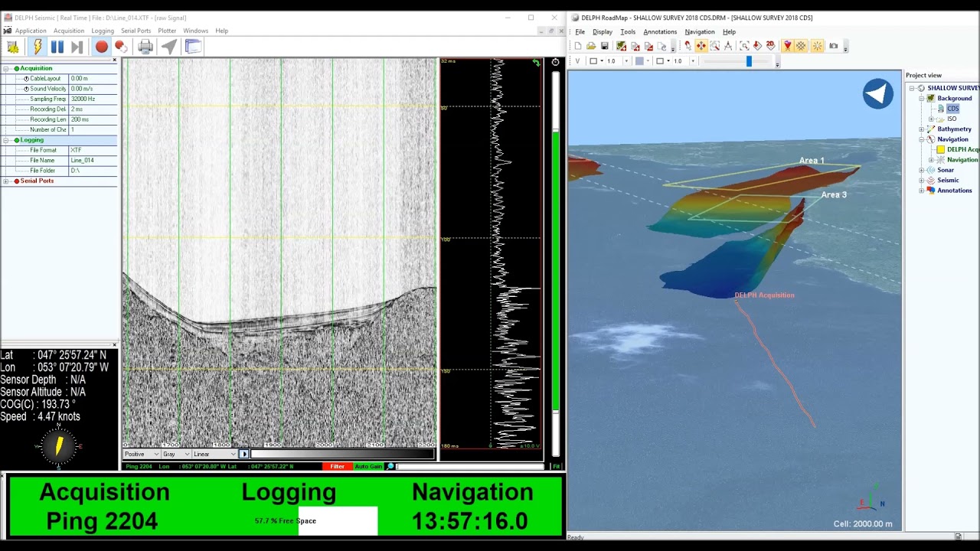Click the gray navigation arrow icon
Screen dimensions: 980x551
pyautogui.click(x=169, y=47)
